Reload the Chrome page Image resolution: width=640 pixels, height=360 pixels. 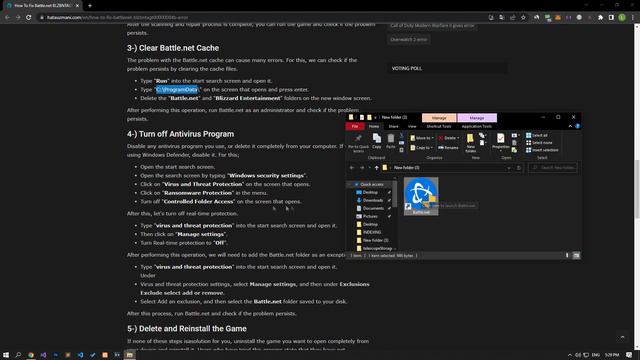(29, 18)
